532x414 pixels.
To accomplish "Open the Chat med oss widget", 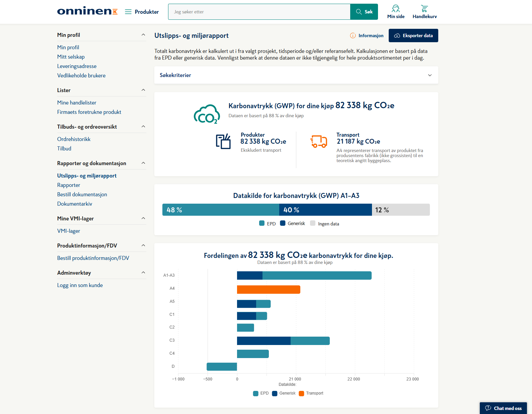I will coord(503,408).
